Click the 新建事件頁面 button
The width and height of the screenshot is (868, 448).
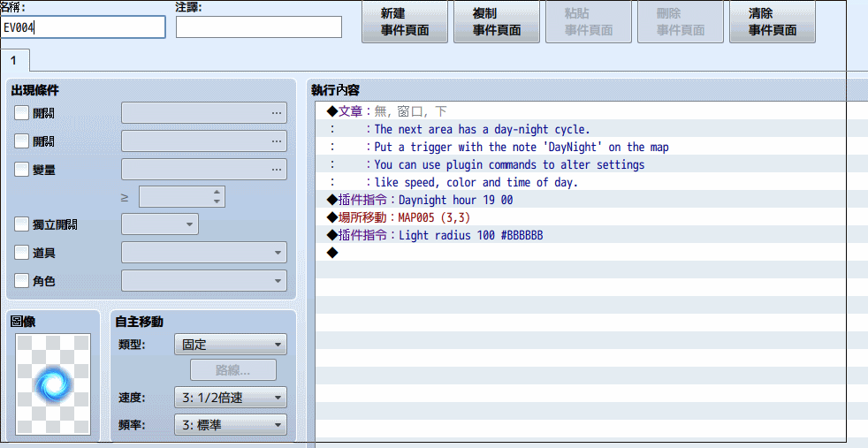(x=405, y=21)
